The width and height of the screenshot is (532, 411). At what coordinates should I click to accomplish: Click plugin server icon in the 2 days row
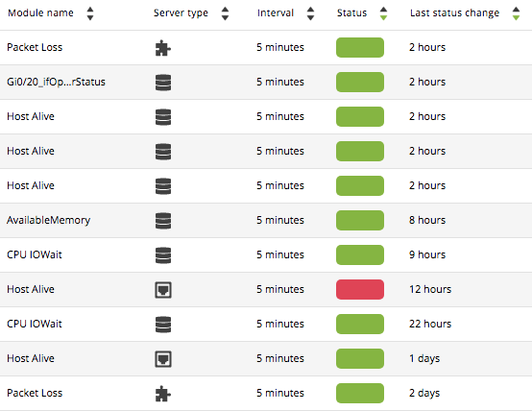pos(163,394)
